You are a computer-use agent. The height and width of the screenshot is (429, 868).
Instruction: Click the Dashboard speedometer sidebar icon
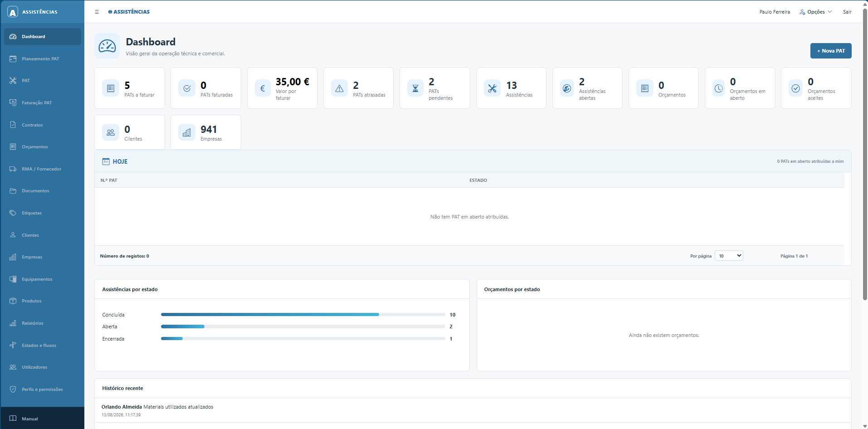[x=13, y=37]
